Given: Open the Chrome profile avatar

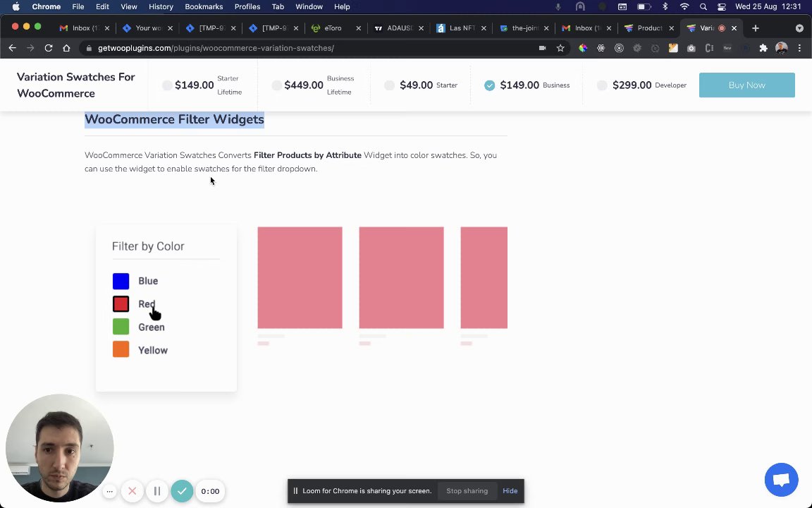Looking at the screenshot, I should (x=782, y=48).
